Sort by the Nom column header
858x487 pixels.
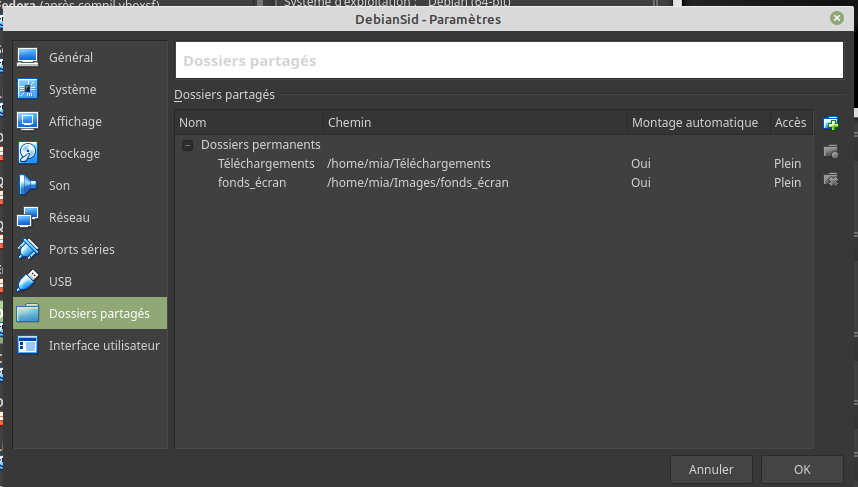pos(250,123)
